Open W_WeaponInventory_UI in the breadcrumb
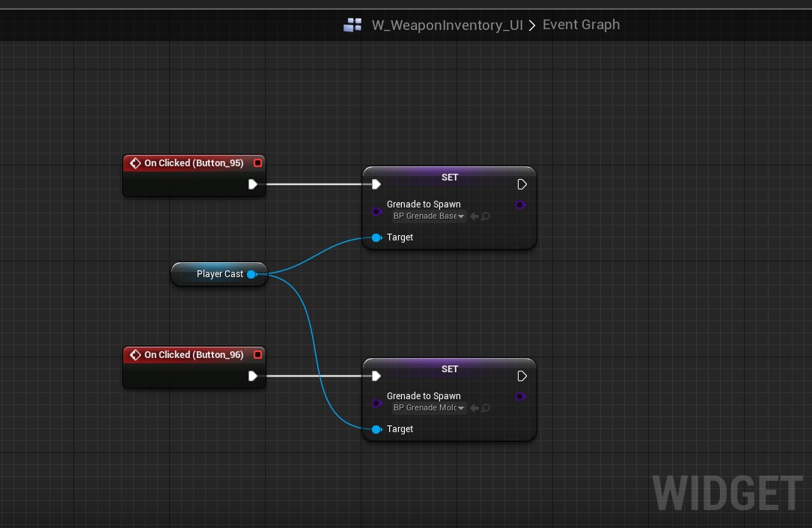 point(447,25)
